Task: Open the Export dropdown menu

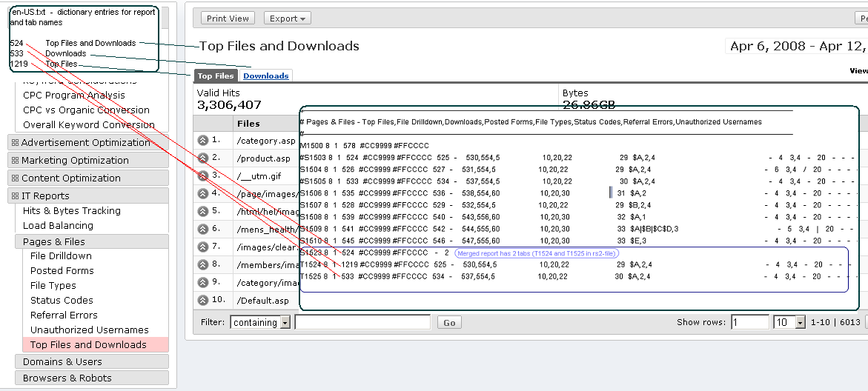Action: pyautogui.click(x=287, y=19)
